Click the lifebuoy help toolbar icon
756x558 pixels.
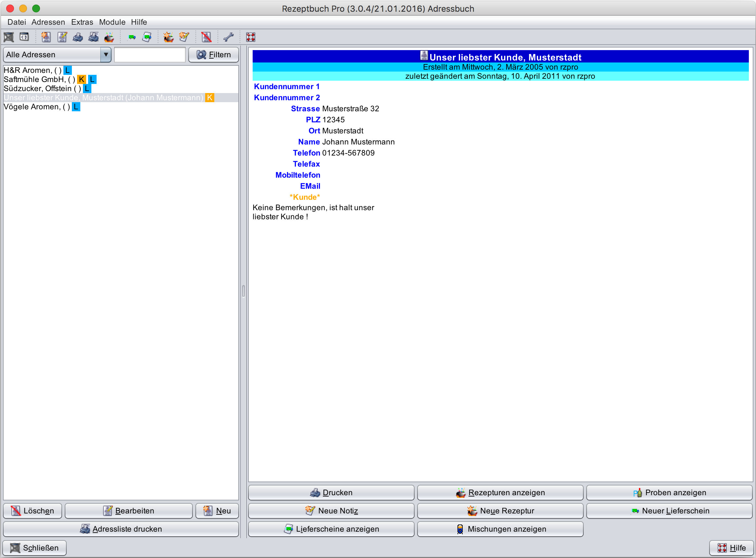coord(250,37)
